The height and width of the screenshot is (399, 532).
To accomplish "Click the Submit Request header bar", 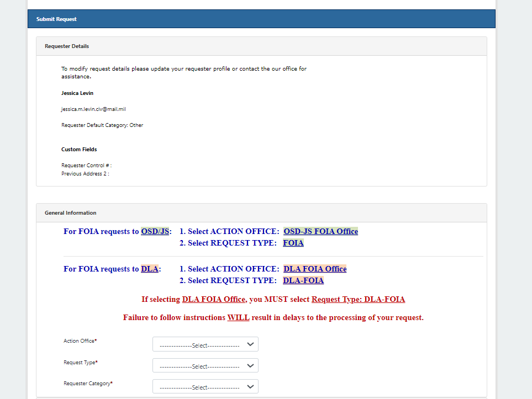I will pyautogui.click(x=261, y=19).
